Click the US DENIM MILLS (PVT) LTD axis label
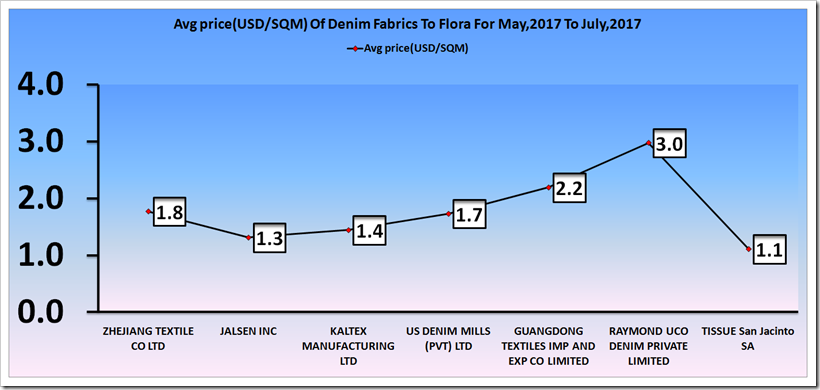The height and width of the screenshot is (390, 820). [449, 338]
